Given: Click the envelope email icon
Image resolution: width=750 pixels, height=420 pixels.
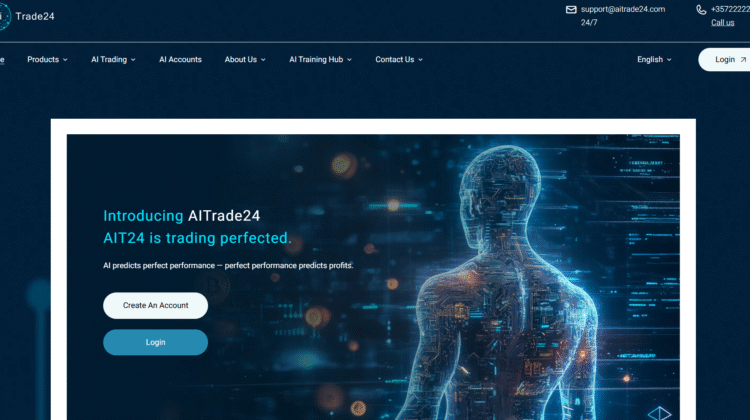Looking at the screenshot, I should pyautogui.click(x=571, y=9).
